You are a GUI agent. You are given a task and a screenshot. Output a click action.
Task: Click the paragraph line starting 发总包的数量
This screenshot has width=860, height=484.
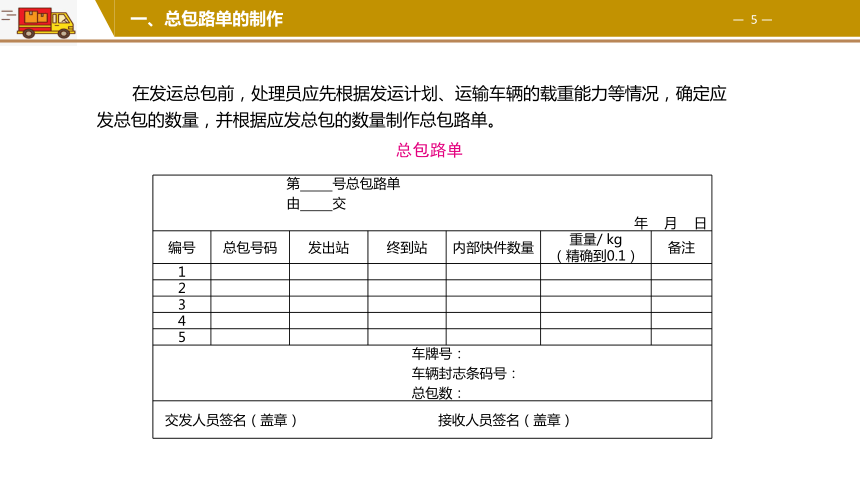pyautogui.click(x=297, y=120)
